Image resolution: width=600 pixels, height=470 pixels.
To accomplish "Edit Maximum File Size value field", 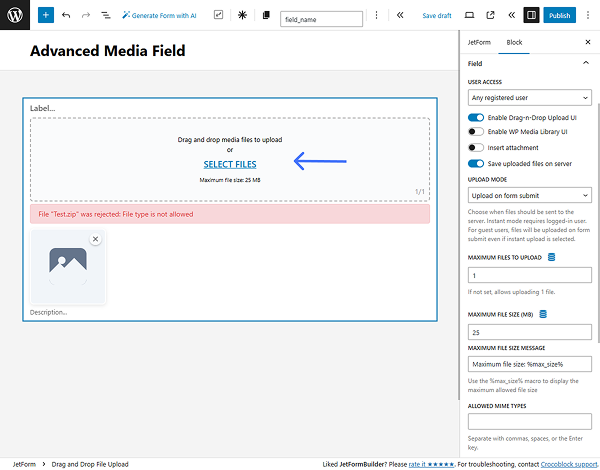I will pos(530,332).
